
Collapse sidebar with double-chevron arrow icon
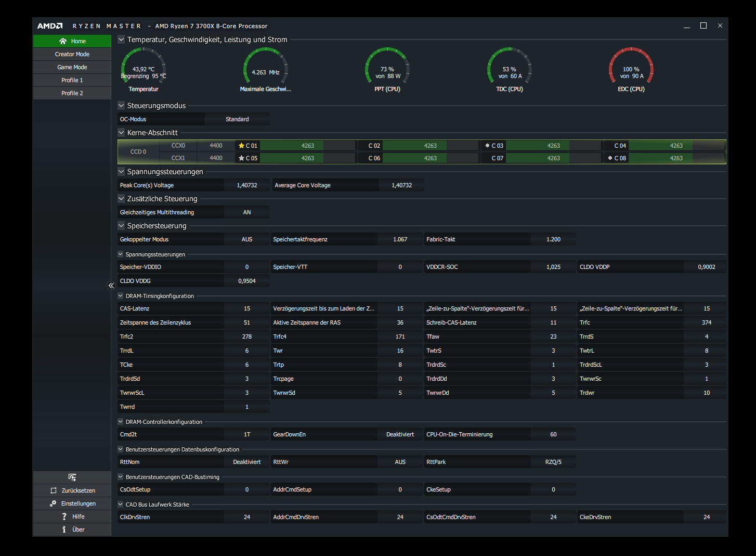coord(111,286)
